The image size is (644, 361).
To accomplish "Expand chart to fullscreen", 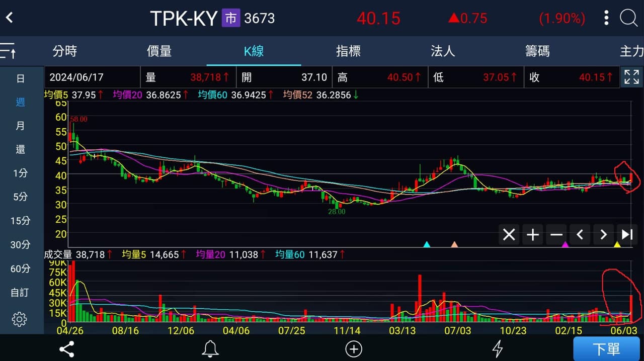I will [x=631, y=77].
